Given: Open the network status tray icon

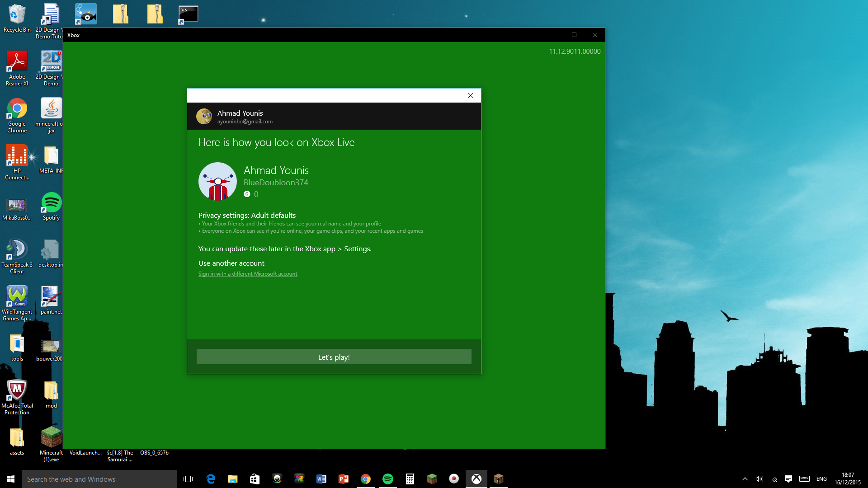Looking at the screenshot, I should click(774, 479).
